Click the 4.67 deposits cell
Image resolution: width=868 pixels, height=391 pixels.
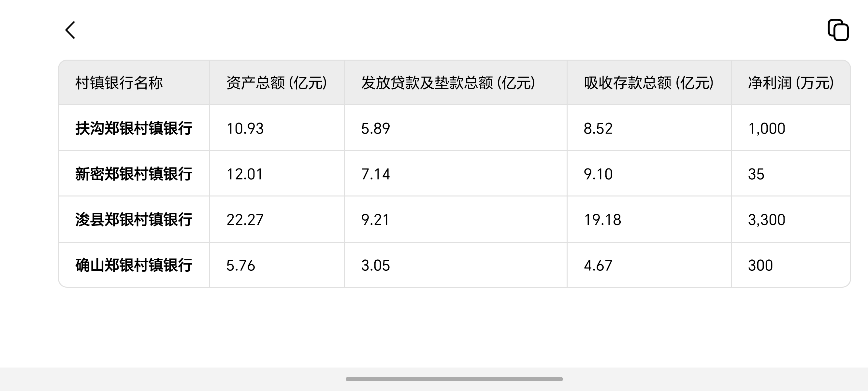598,265
